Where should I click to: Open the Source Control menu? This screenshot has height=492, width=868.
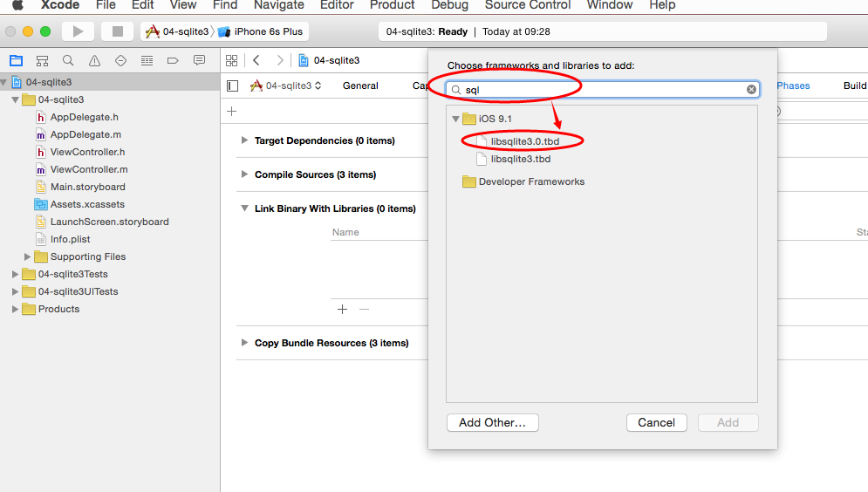[x=528, y=5]
